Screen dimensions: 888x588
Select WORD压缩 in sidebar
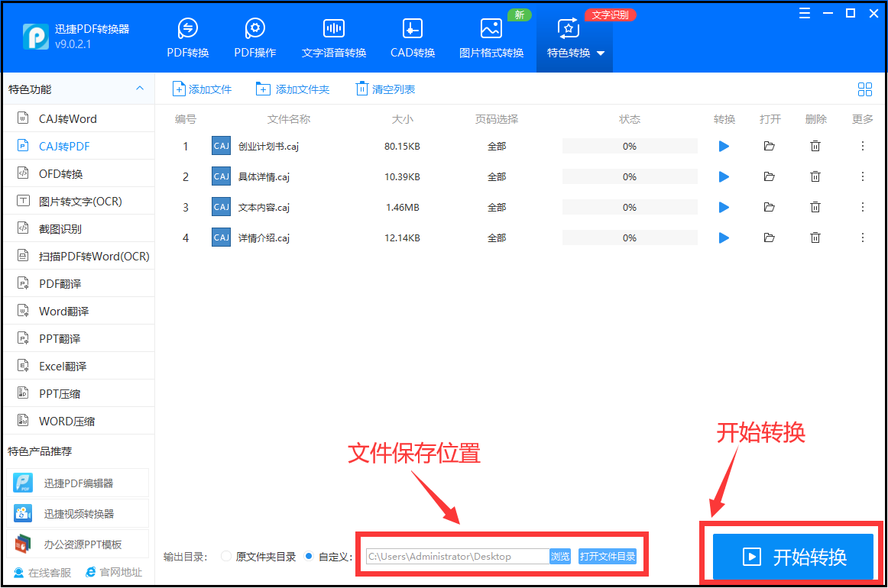point(79,421)
